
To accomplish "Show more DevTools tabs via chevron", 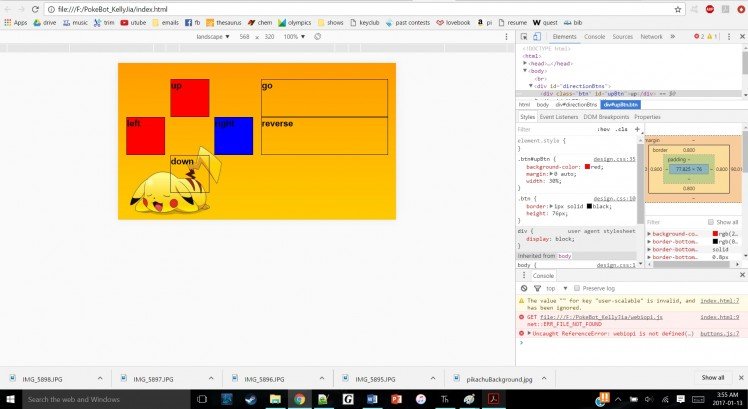I will point(673,37).
